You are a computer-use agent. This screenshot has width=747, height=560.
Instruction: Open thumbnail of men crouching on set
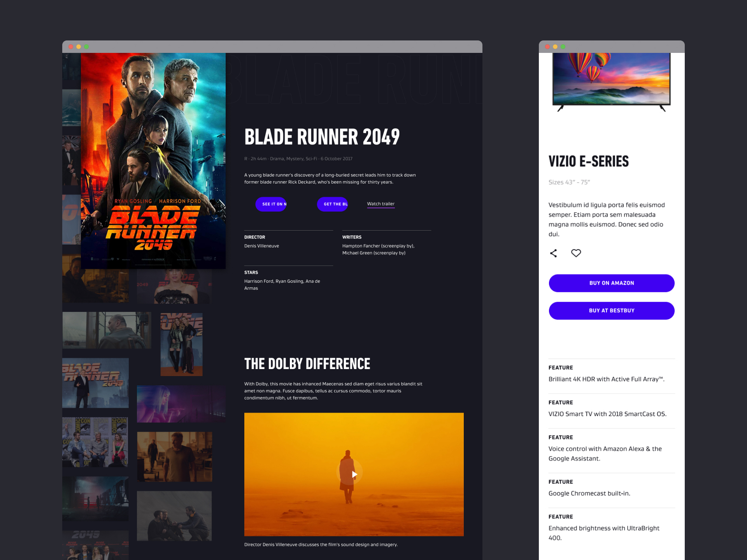point(174,516)
